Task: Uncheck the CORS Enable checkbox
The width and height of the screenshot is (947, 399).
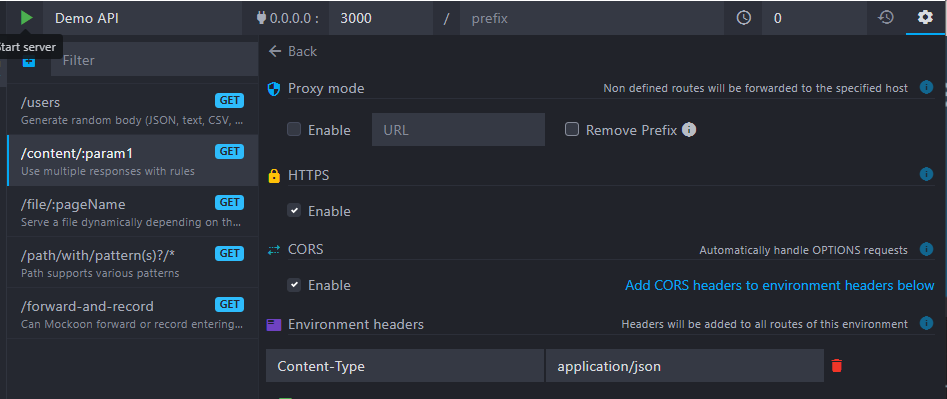Action: coord(294,285)
